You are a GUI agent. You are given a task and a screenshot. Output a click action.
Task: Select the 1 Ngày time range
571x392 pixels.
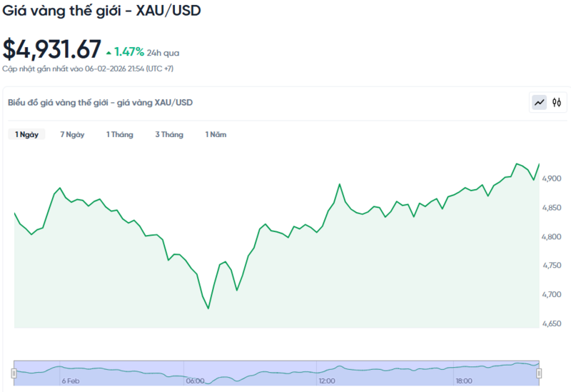point(26,134)
